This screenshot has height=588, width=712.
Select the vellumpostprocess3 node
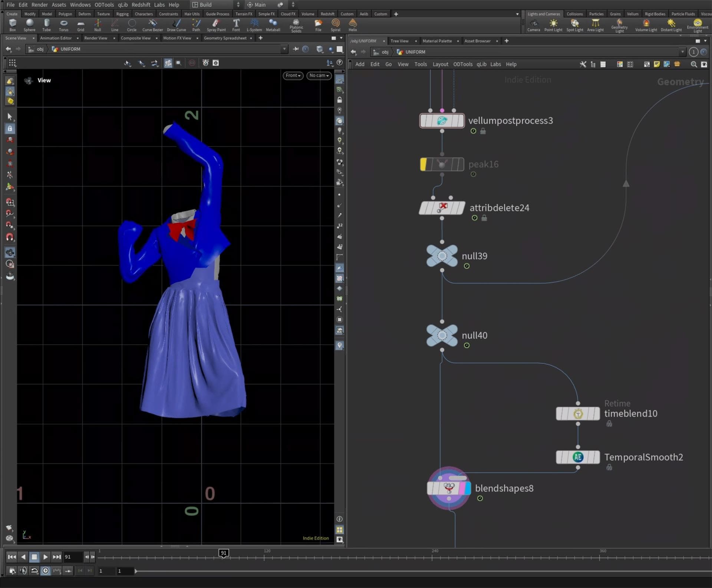click(x=442, y=120)
